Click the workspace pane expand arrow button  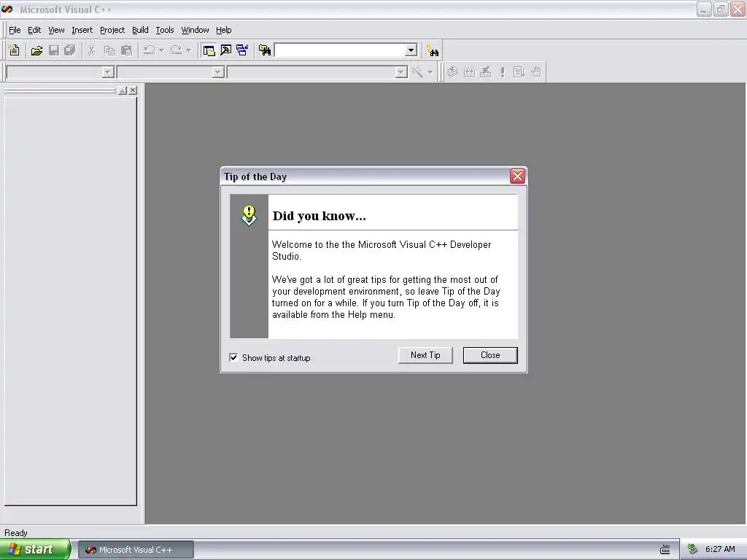(x=123, y=90)
